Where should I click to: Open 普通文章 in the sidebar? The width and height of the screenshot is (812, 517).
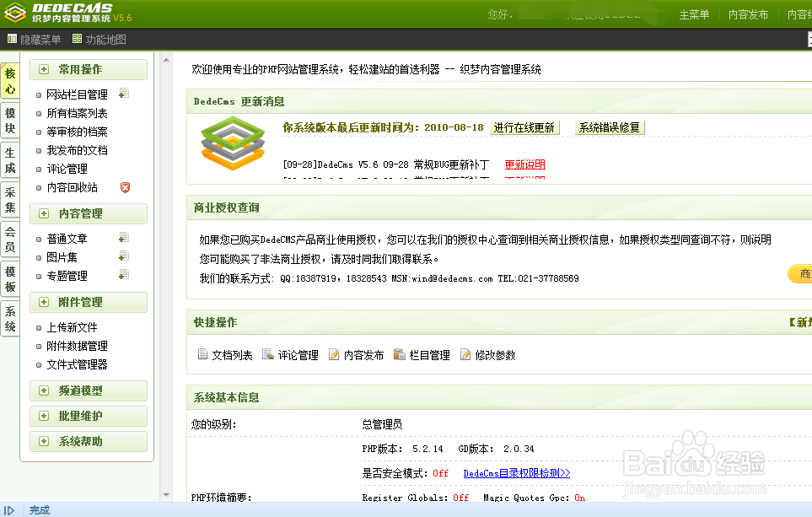[67, 239]
